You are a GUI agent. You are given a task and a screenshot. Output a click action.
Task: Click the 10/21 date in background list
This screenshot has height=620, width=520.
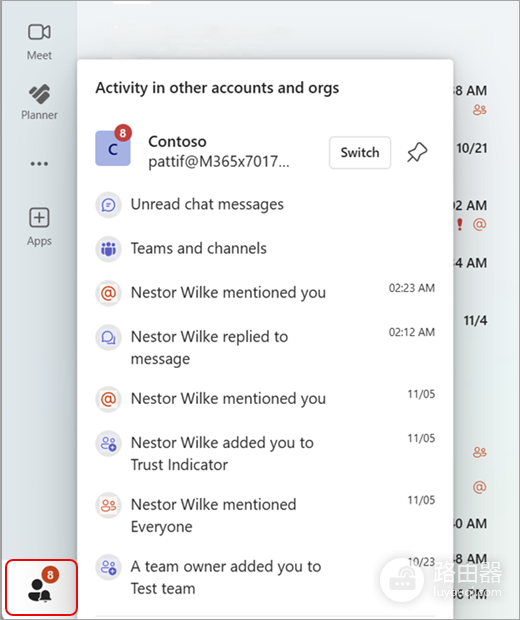point(472,148)
